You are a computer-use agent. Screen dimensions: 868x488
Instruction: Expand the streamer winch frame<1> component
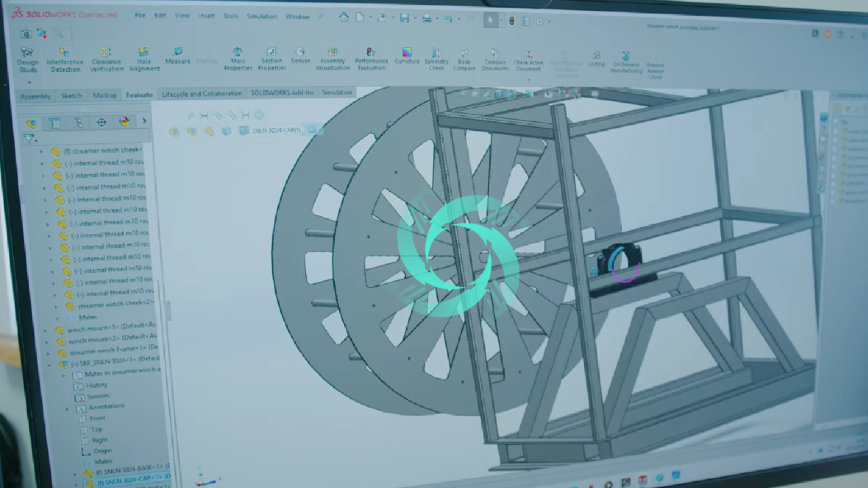(49, 353)
